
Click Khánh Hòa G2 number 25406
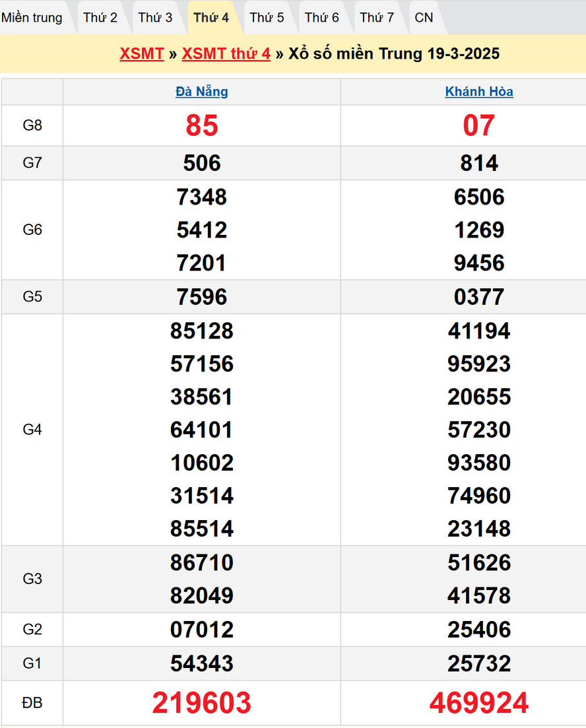point(479,630)
